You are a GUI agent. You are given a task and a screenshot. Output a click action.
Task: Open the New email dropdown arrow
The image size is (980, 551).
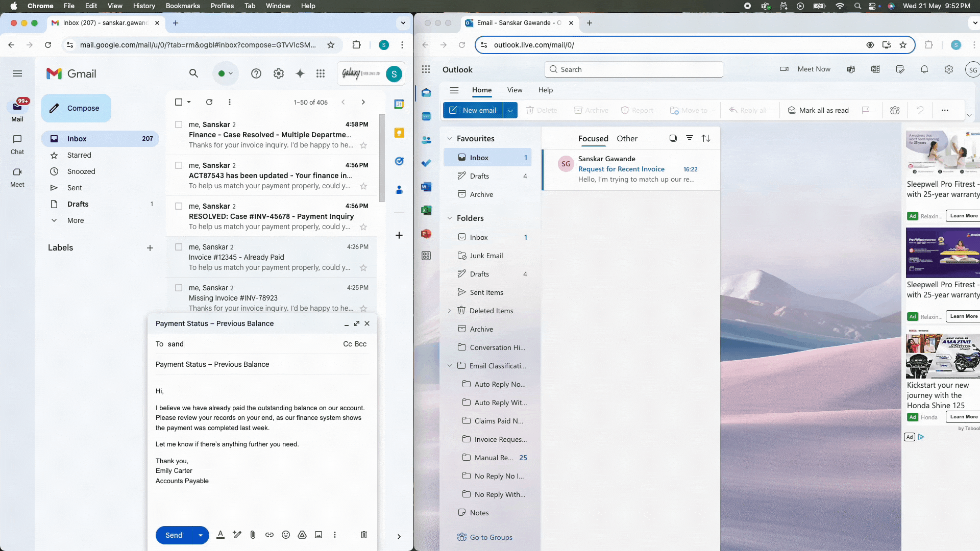510,110
